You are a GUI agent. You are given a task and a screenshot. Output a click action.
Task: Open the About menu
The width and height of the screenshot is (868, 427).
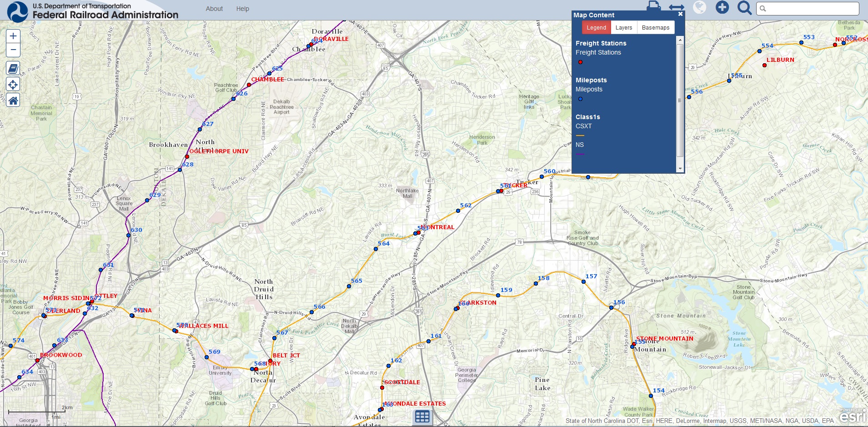coord(214,8)
